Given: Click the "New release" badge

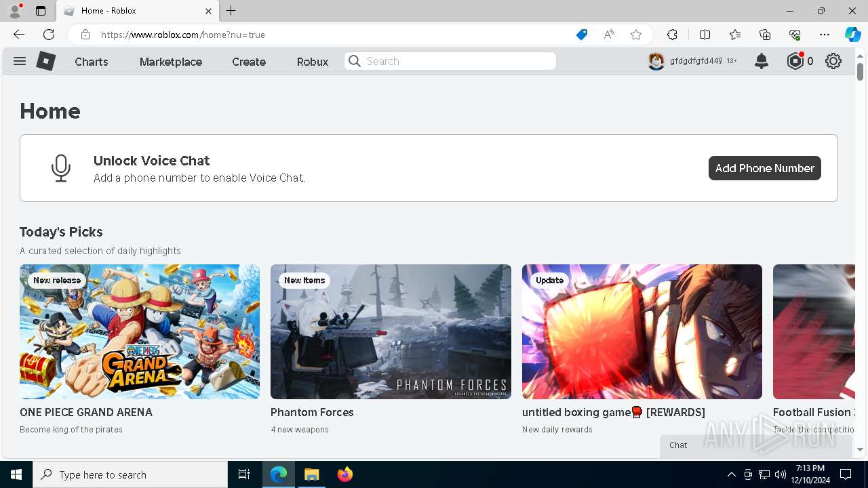Looking at the screenshot, I should 57,281.
